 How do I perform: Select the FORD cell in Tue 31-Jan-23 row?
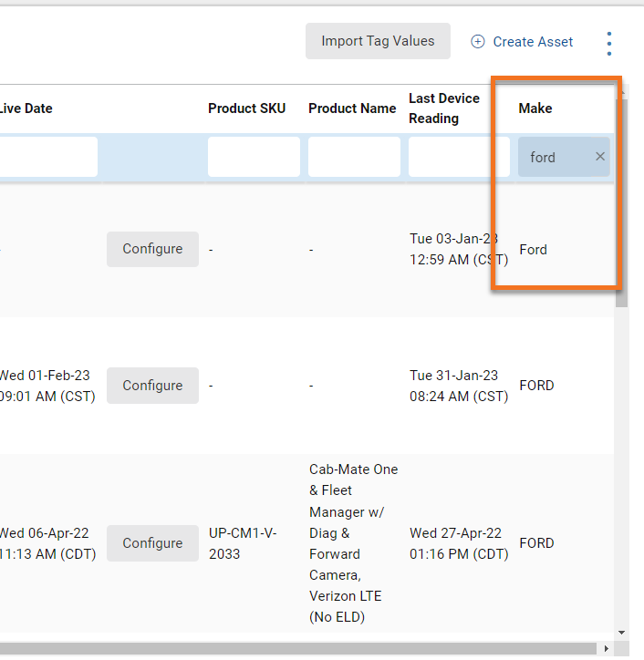point(536,385)
